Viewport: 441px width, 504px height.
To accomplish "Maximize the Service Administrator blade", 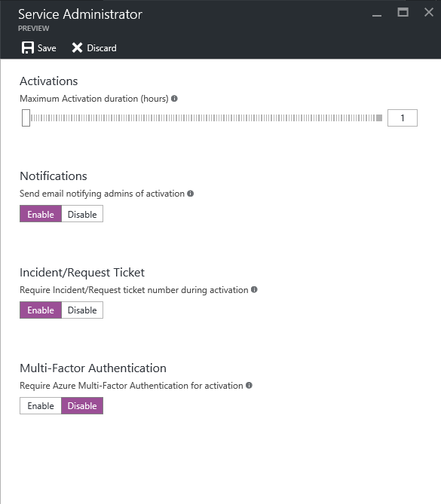I will click(x=403, y=12).
